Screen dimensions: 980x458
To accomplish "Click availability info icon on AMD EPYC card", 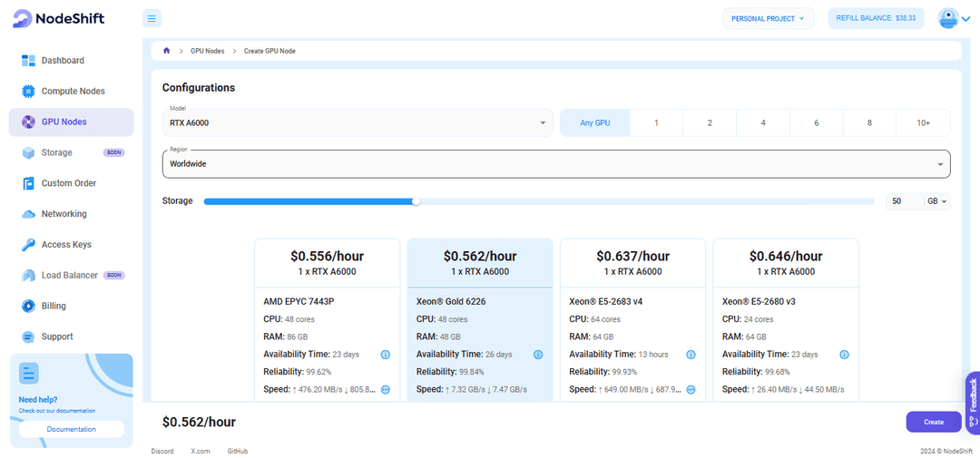I will coord(386,355).
